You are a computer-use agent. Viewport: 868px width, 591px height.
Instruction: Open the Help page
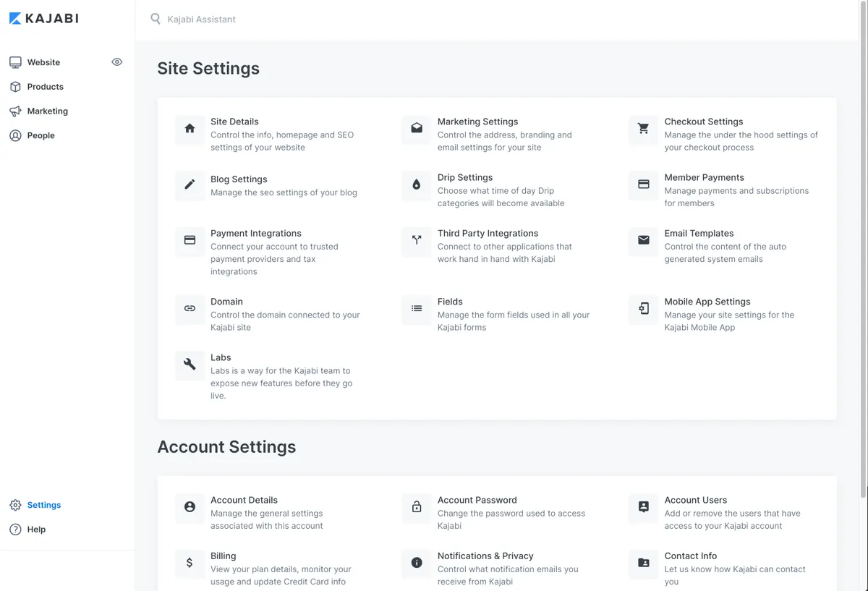coord(34,529)
